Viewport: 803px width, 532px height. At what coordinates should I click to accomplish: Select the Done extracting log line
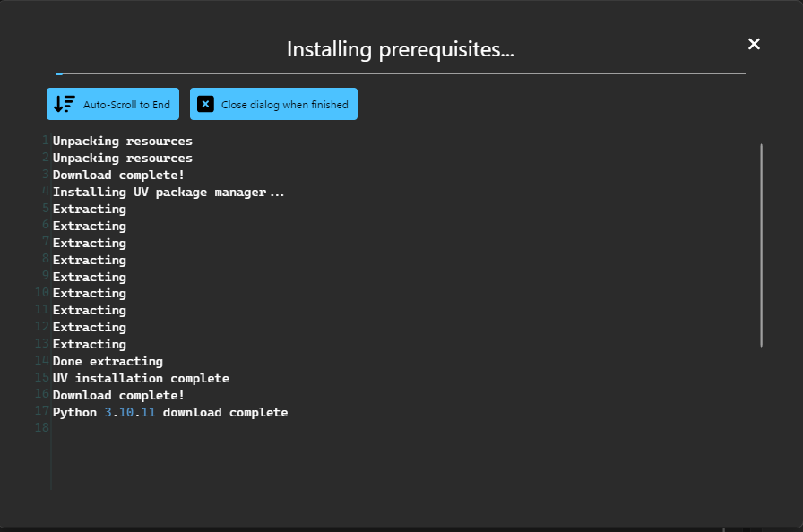coord(108,361)
